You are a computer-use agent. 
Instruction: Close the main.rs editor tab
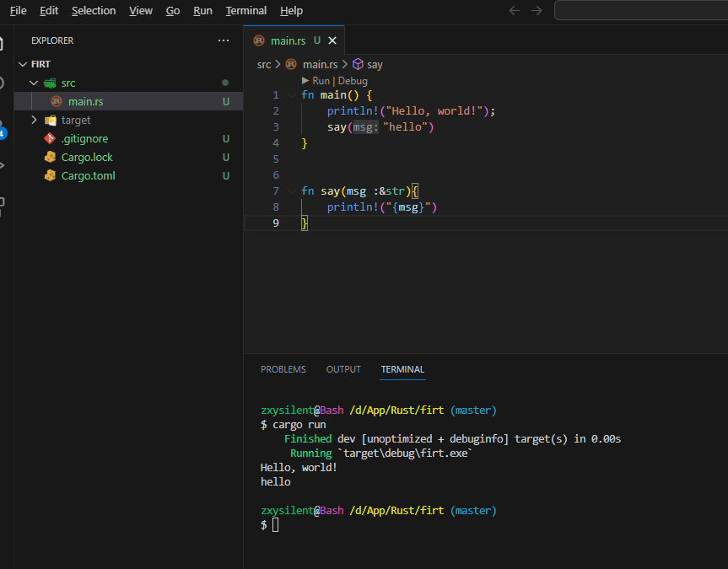click(x=332, y=40)
